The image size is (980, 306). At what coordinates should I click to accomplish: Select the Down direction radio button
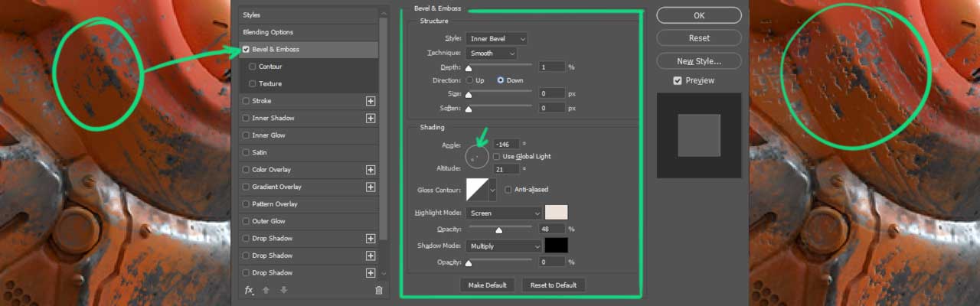[x=501, y=80]
